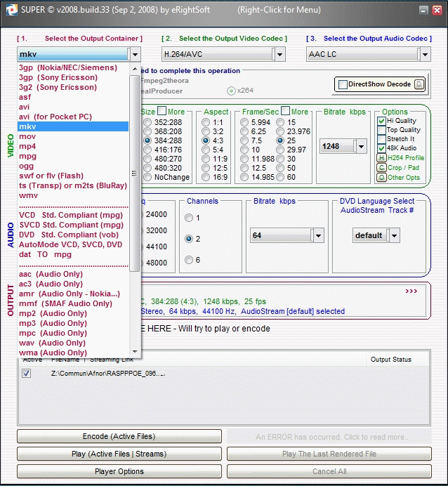Viewport: 448px width, 486px height.
Task: Select swf or flv (Flash) container
Action: 73,176
